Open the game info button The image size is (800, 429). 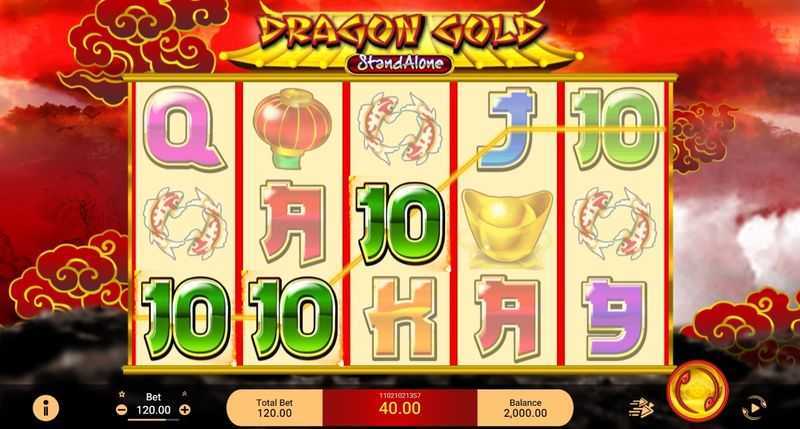coord(46,409)
